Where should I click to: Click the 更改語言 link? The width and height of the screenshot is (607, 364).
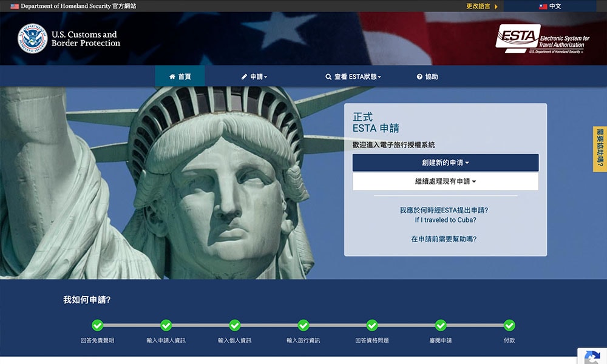478,6
